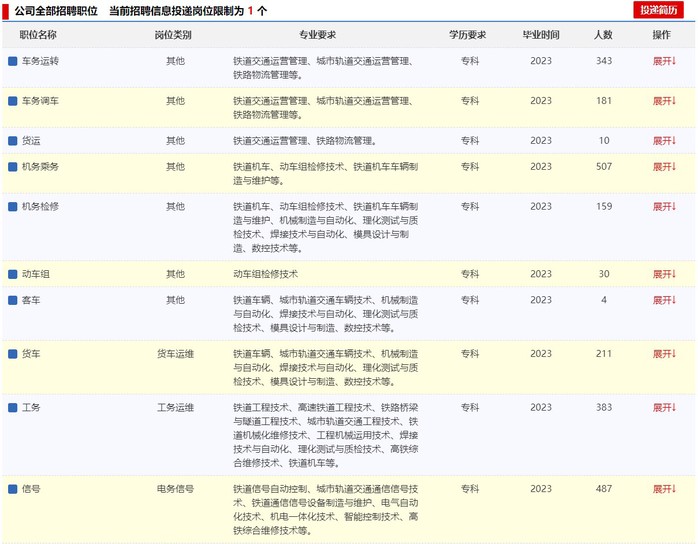Expand the 客车 row

(664, 300)
